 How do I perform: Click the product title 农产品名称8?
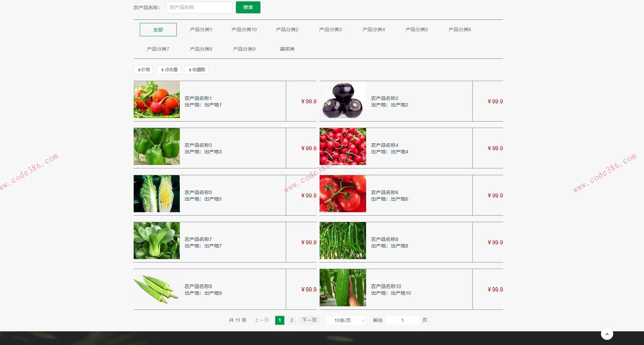click(385, 239)
